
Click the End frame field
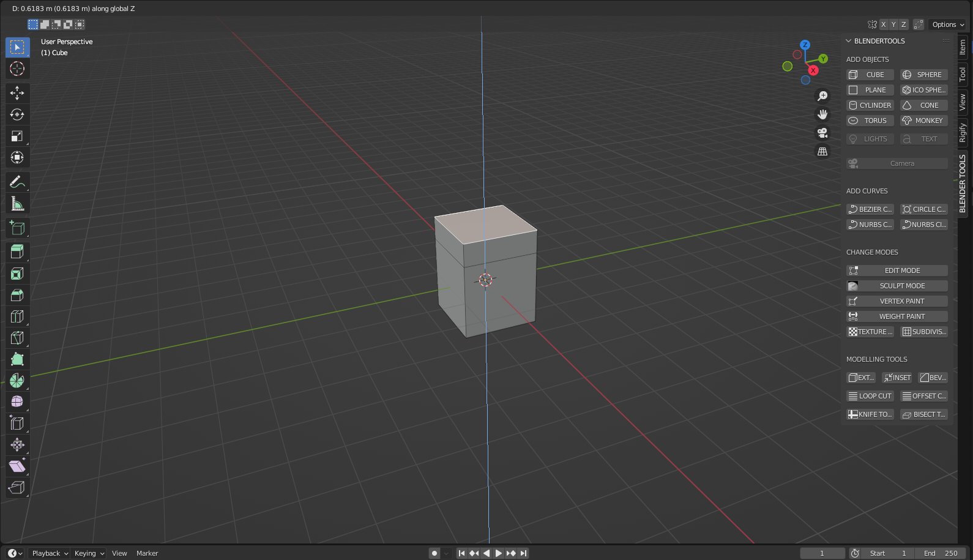tap(941, 553)
